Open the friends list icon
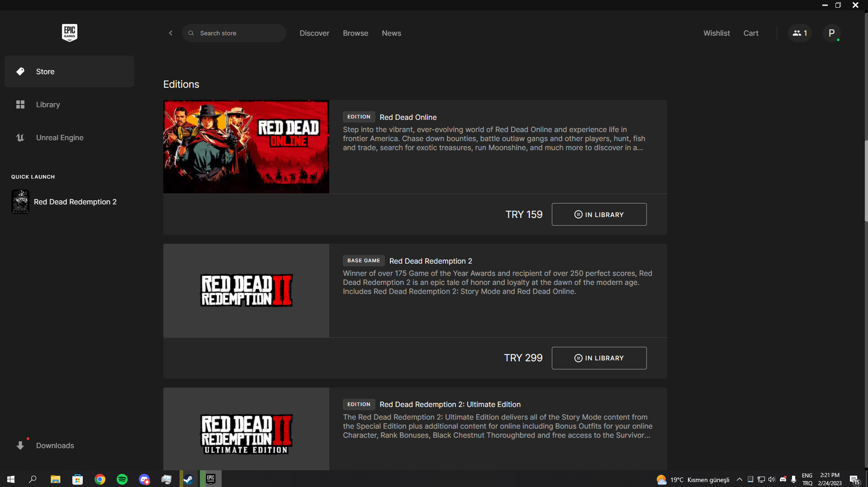The width and height of the screenshot is (868, 487). [x=800, y=33]
